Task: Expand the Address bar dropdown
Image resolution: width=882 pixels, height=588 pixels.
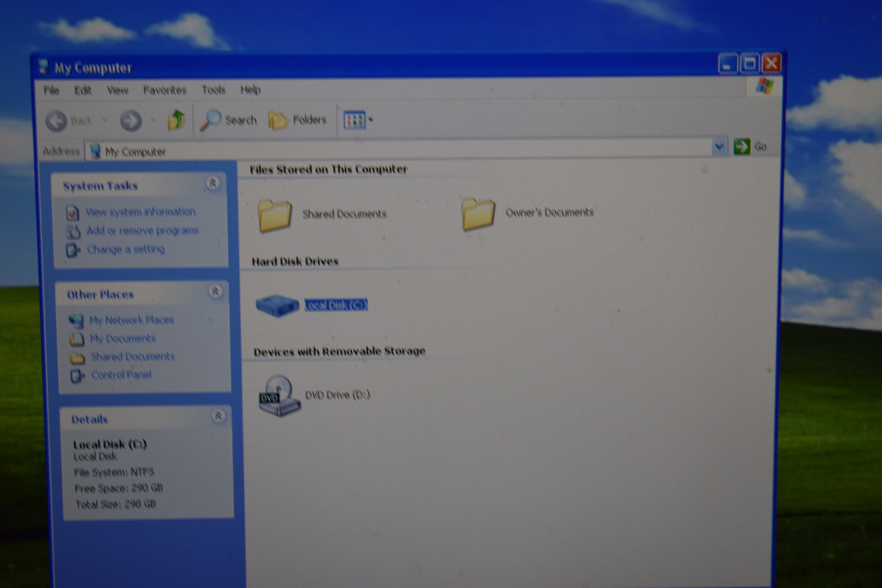Action: click(718, 147)
